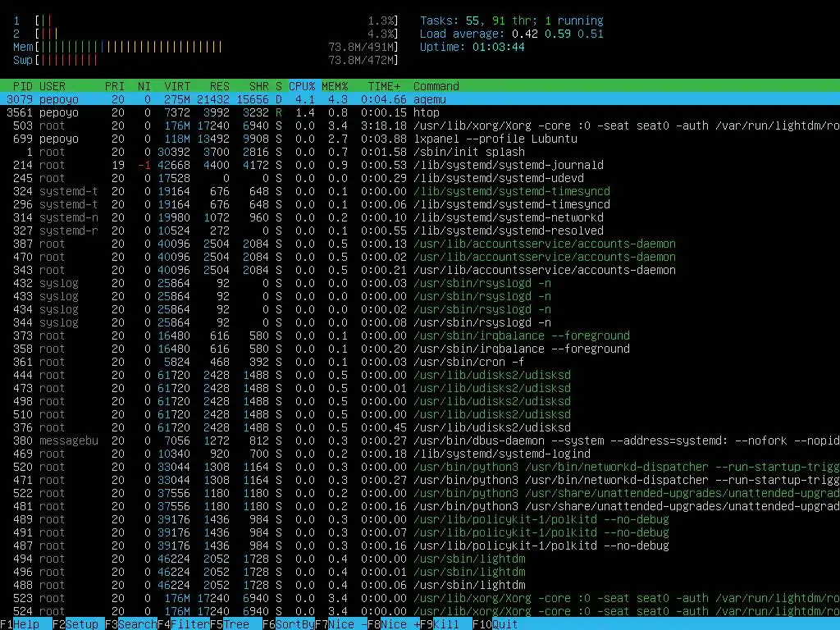Select the /usr/sbin/cron -f process row
Viewport: 840px width, 630px height.
click(420, 362)
